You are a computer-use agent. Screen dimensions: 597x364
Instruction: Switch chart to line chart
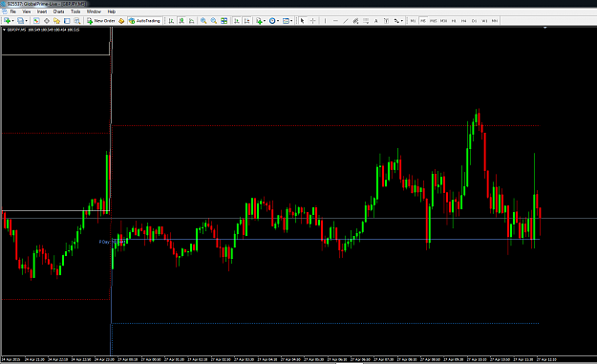click(x=191, y=21)
